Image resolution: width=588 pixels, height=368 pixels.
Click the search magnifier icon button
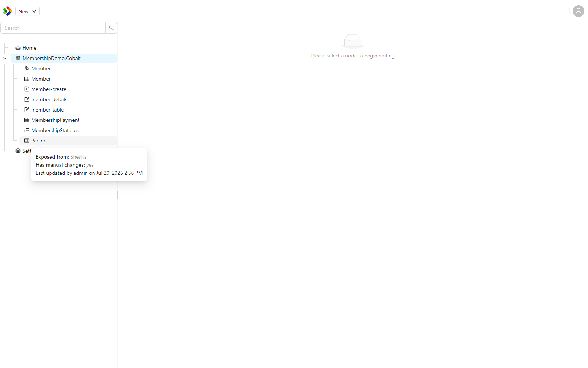click(x=111, y=28)
